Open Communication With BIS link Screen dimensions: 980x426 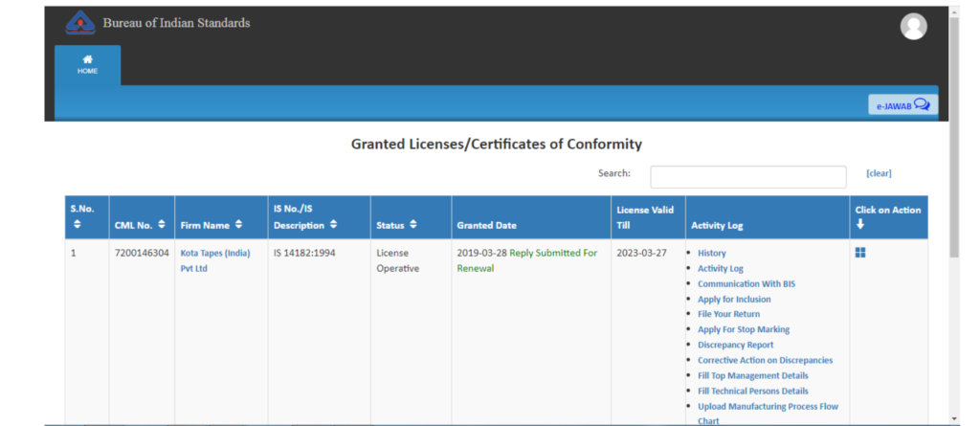(746, 284)
